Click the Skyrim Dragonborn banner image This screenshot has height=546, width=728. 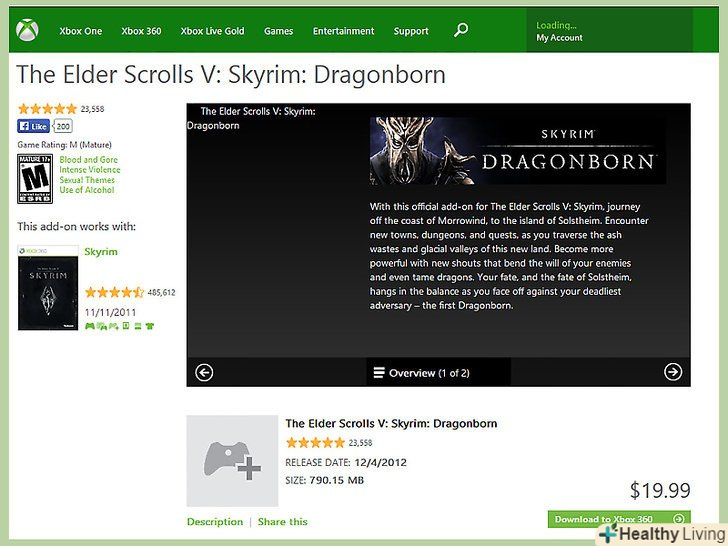tap(518, 150)
